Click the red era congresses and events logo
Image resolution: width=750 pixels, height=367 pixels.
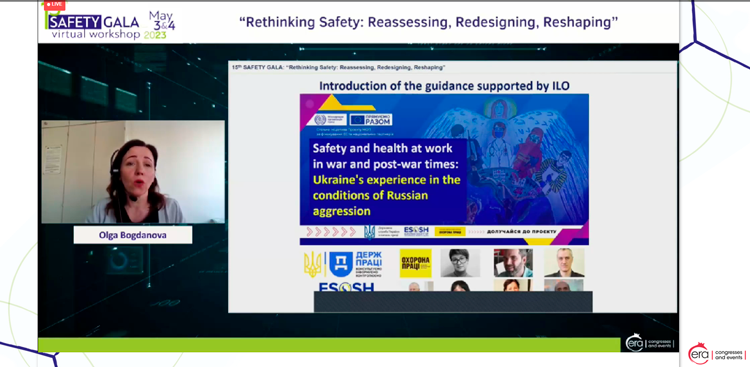pyautogui.click(x=717, y=354)
